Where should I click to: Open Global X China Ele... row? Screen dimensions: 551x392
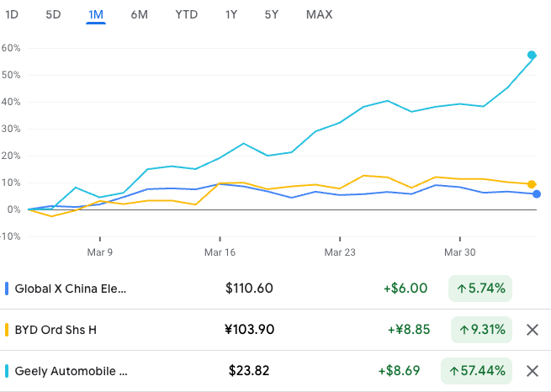point(276,289)
